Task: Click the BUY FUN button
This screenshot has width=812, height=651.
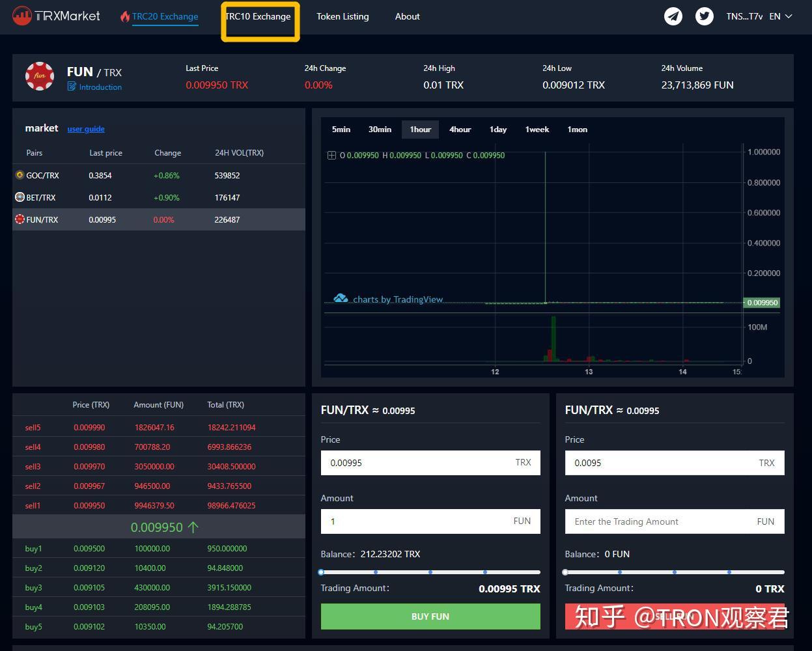Action: pos(430,616)
